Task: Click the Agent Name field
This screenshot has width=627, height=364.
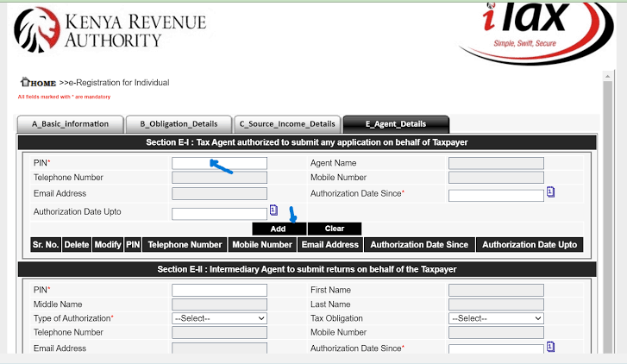Action: coord(496,163)
